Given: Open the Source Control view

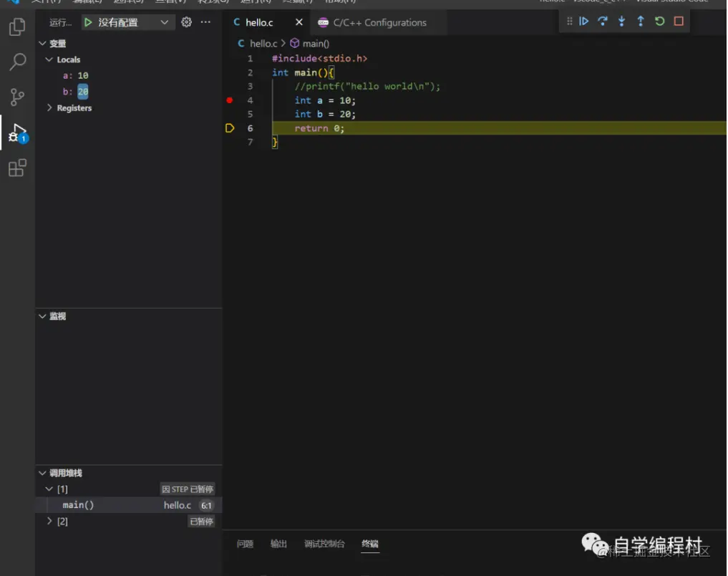Looking at the screenshot, I should tap(17, 97).
